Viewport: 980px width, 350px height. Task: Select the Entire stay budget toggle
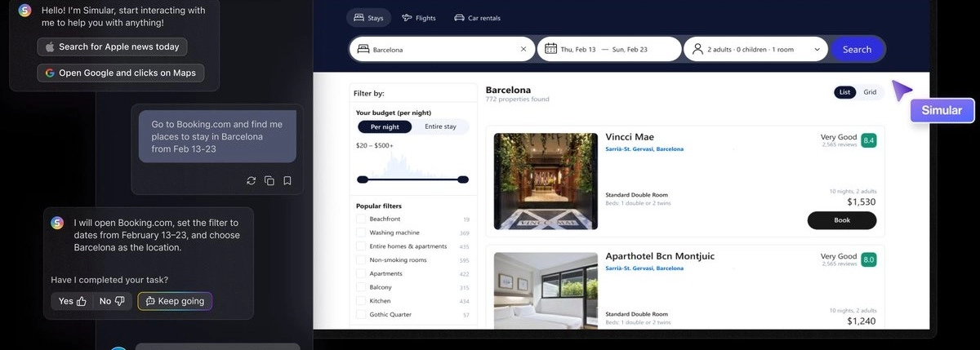coord(440,127)
